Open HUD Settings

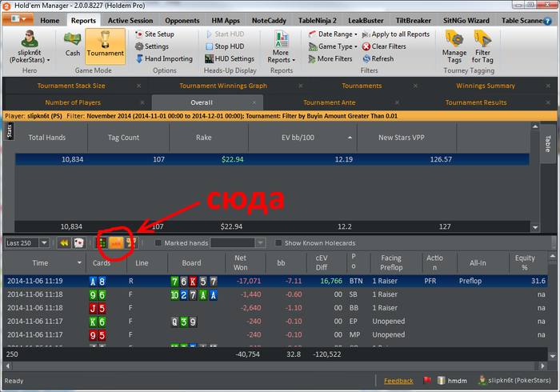(x=230, y=58)
